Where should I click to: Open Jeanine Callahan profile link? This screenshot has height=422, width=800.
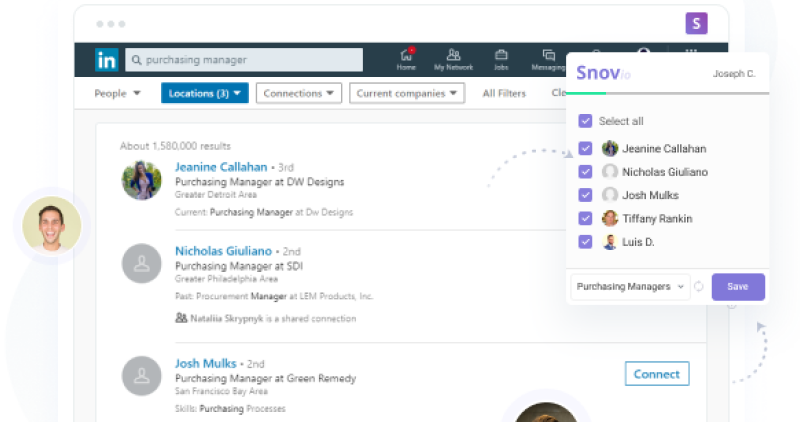[221, 167]
